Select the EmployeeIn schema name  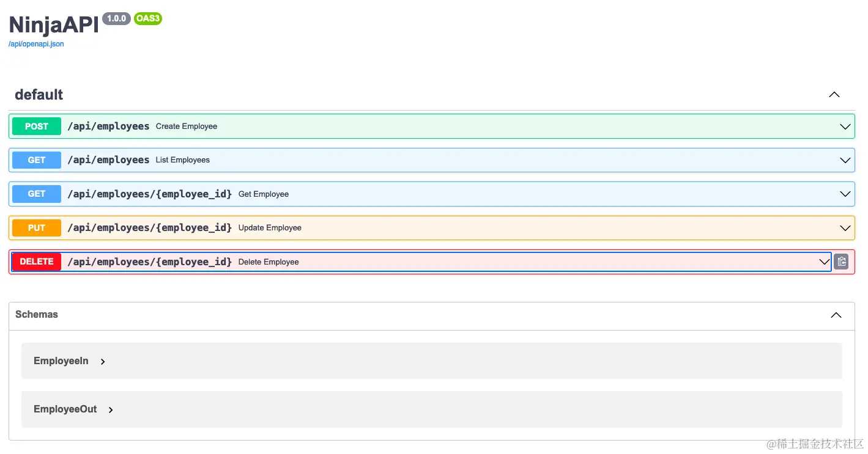[61, 361]
